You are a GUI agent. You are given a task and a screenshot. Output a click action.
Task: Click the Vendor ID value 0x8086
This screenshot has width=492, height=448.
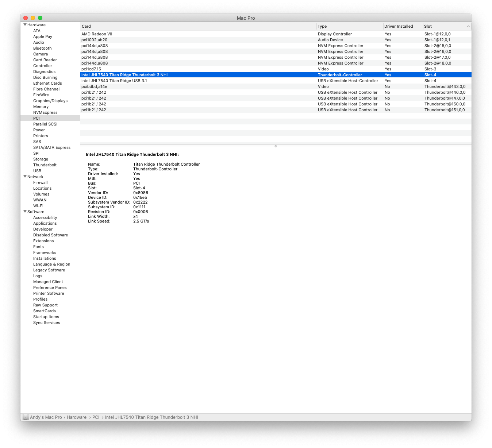tap(141, 193)
